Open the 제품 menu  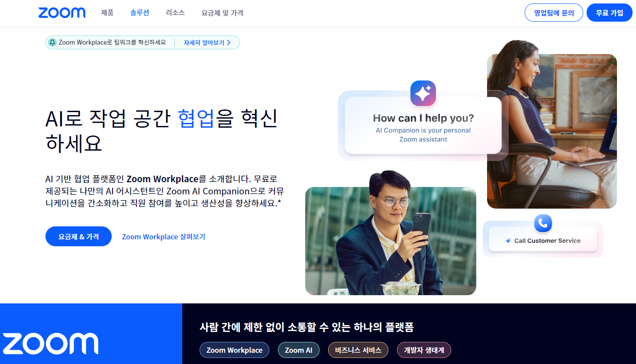[107, 13]
